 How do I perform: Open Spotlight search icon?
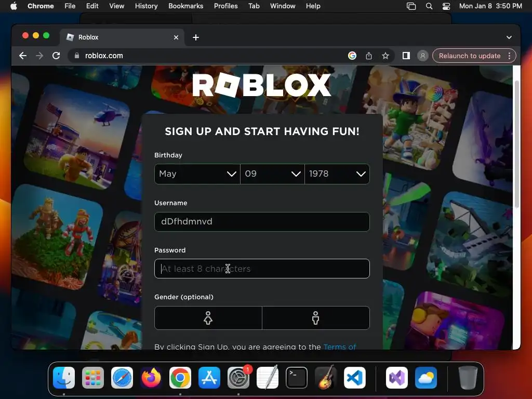pos(429,6)
